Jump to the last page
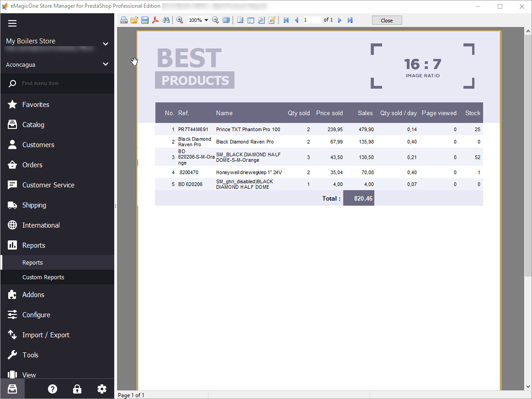532x399 pixels. 350,21
